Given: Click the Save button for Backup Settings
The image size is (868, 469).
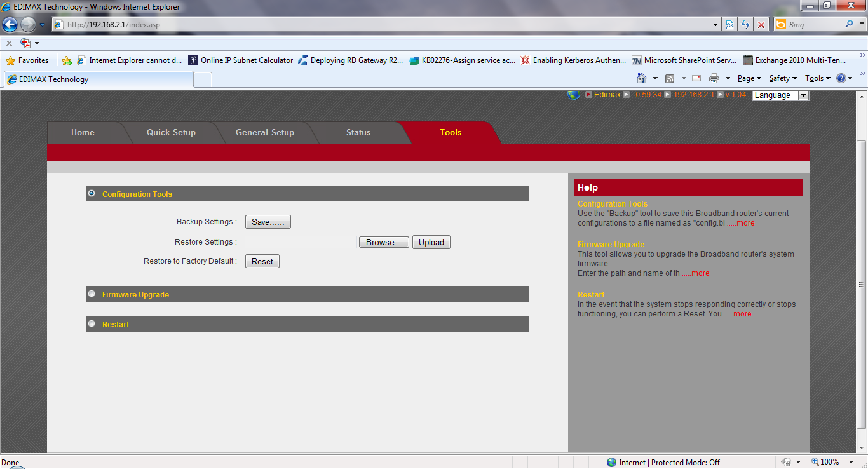Looking at the screenshot, I should [x=268, y=222].
